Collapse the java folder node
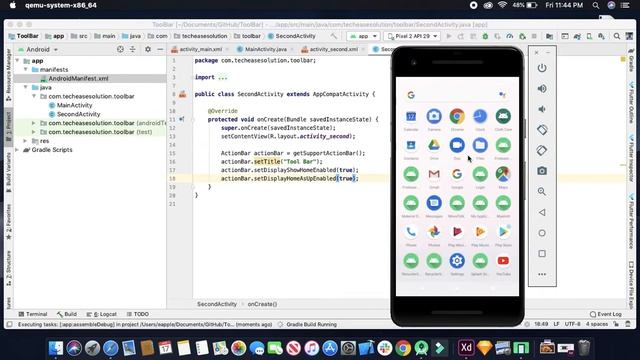This screenshot has height=360, width=640. point(26,87)
